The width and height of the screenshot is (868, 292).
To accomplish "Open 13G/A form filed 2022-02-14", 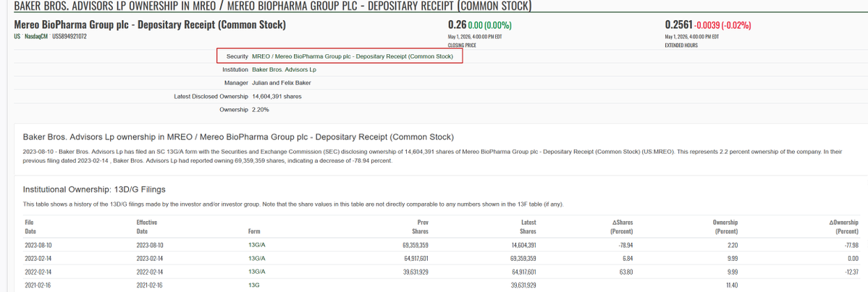I will point(257,272).
